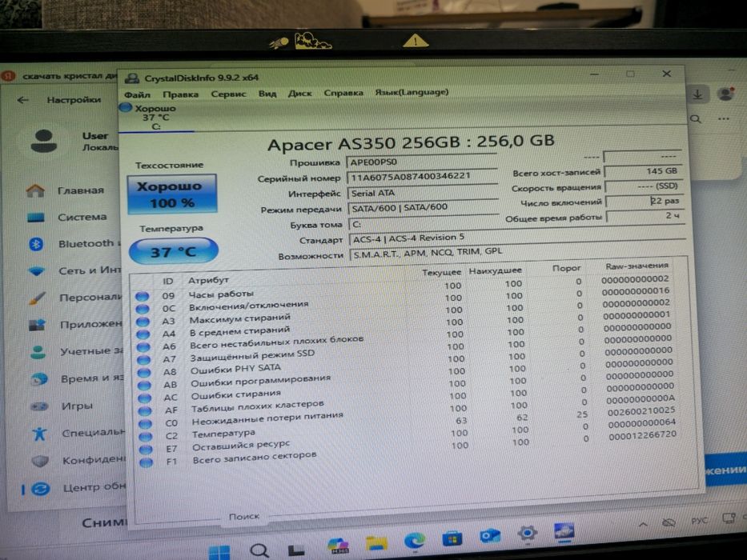Select the Хорошо 37 °C drive C: tab
The height and width of the screenshot is (560, 747).
tap(156, 117)
